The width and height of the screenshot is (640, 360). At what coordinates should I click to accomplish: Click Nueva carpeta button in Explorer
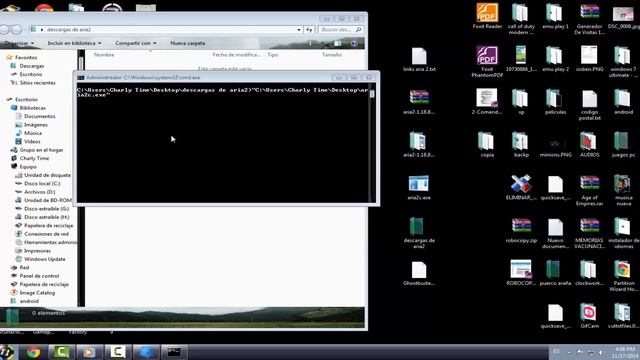(188, 43)
